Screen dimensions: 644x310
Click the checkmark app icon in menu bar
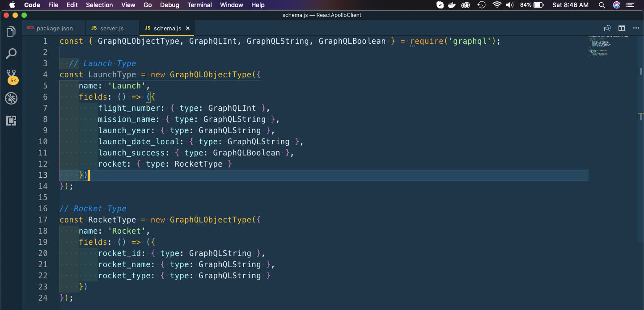coord(440,5)
